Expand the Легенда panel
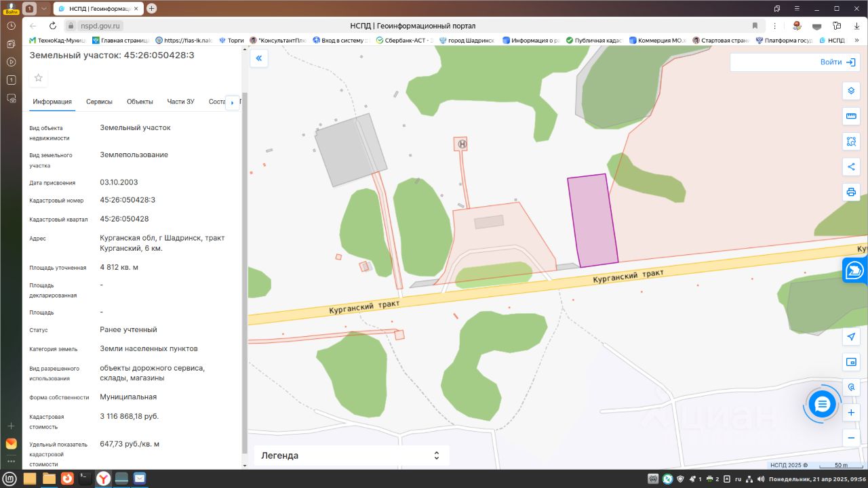The height and width of the screenshot is (488, 868). [351, 455]
